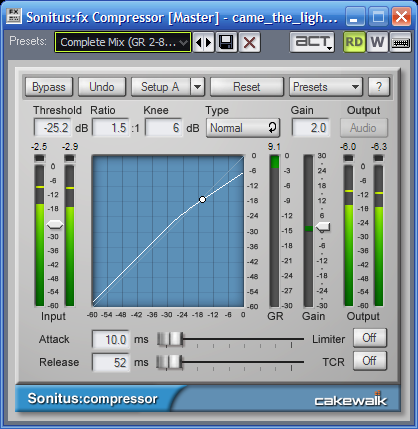Toggle RD automation read button

(354, 42)
